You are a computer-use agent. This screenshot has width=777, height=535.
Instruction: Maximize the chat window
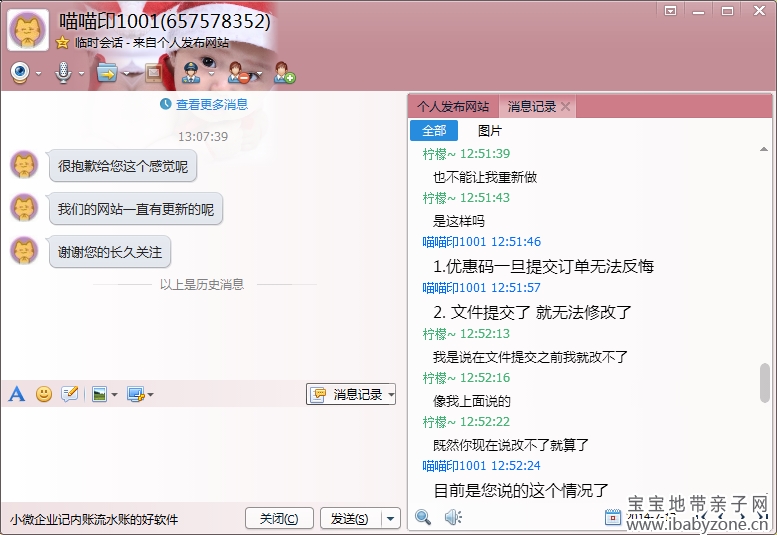tap(727, 11)
